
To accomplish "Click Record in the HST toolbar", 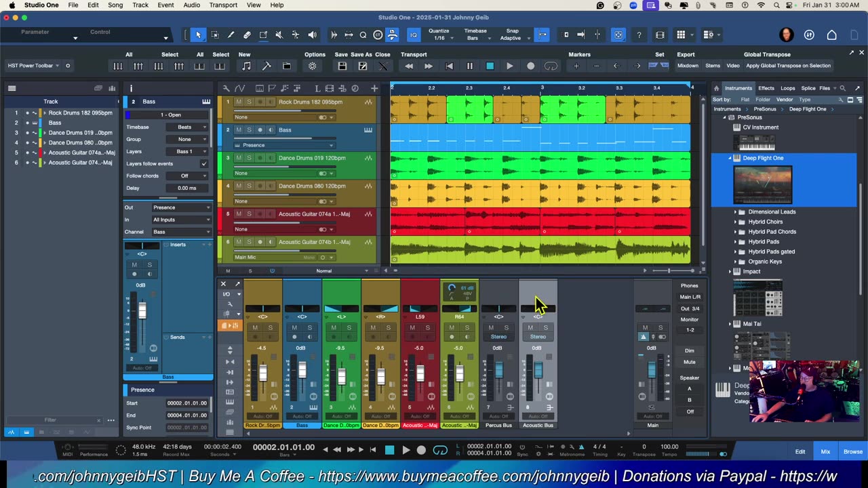I will click(x=530, y=66).
